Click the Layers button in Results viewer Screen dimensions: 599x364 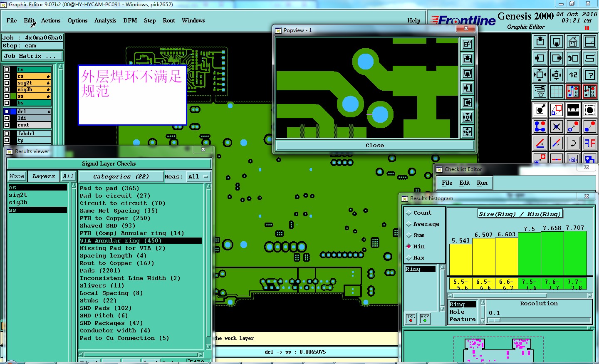pos(44,176)
